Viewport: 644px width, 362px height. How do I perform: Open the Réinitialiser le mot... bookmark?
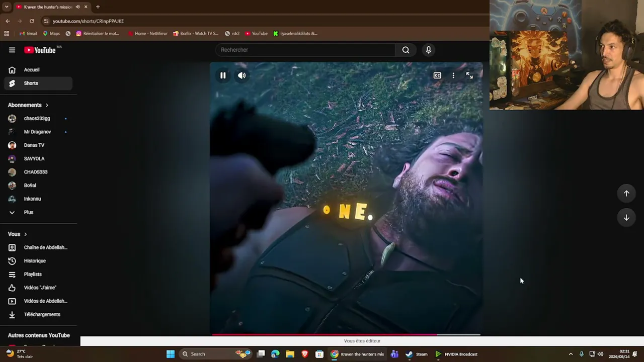[98, 34]
